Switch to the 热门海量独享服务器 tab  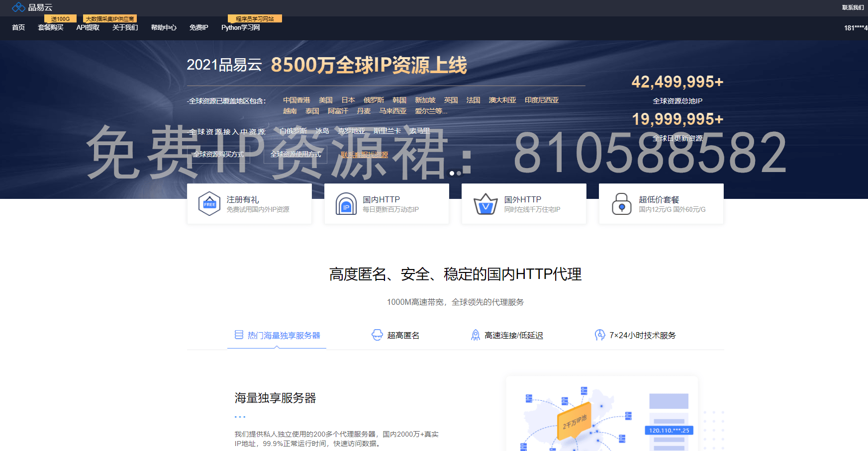pyautogui.click(x=277, y=335)
